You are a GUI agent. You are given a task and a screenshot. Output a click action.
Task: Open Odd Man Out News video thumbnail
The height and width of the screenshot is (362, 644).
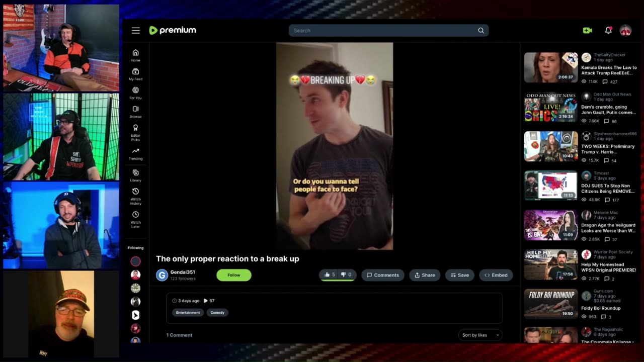click(551, 107)
